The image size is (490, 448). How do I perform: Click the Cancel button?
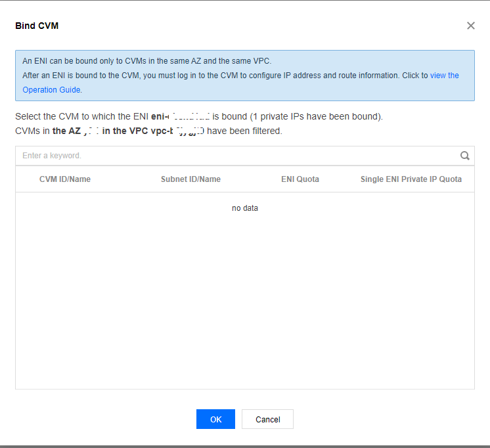pos(267,419)
